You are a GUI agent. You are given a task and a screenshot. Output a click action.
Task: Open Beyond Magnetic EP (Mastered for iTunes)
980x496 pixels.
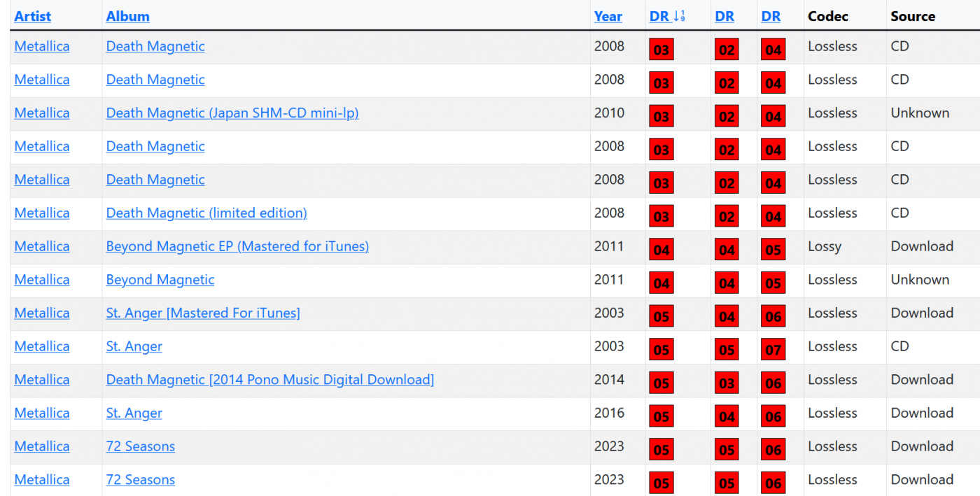pyautogui.click(x=237, y=246)
